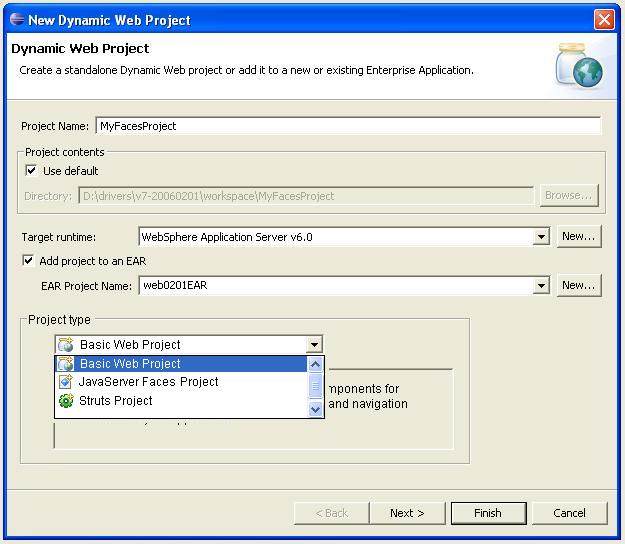Image resolution: width=625 pixels, height=544 pixels.
Task: Open the Target runtime dropdown arrow
Action: click(x=541, y=237)
